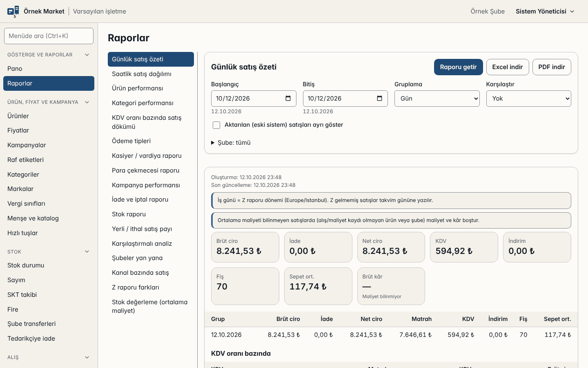Click the Örnek Market logo icon

tap(13, 11)
